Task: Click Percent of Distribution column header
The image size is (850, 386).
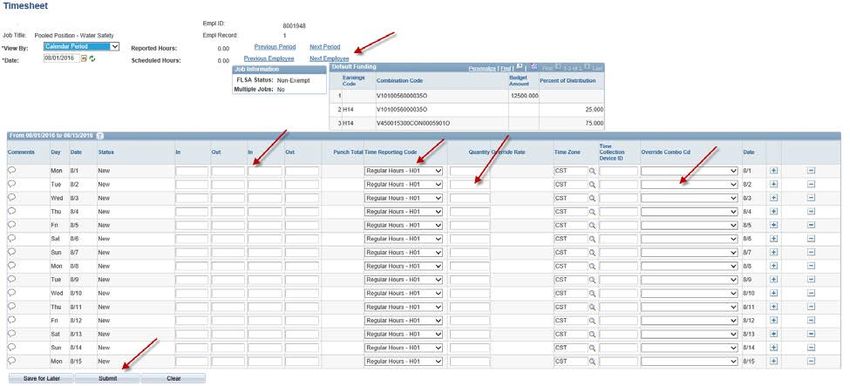Action: pos(568,81)
